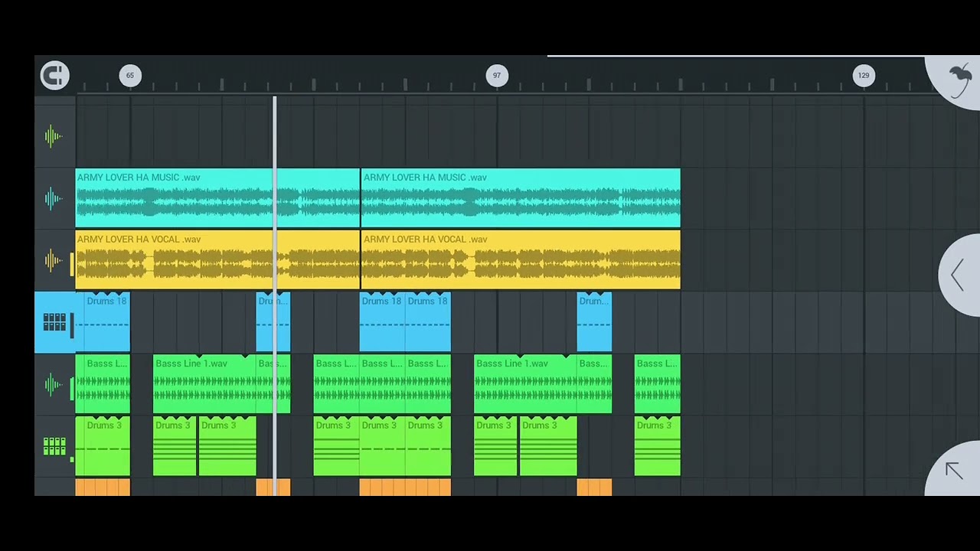Viewport: 980px width, 551px height.
Task: Select the Basss Line 1.wav clip spanning bar 97
Action: [525, 384]
